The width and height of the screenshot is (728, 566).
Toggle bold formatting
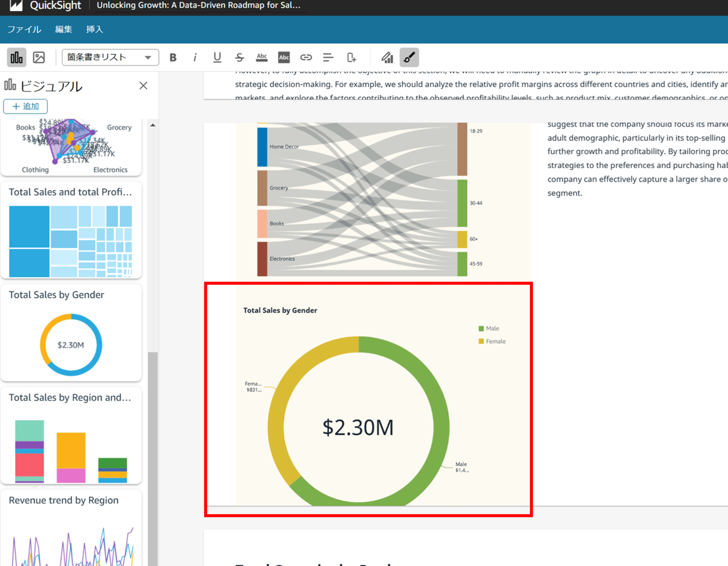coord(173,57)
